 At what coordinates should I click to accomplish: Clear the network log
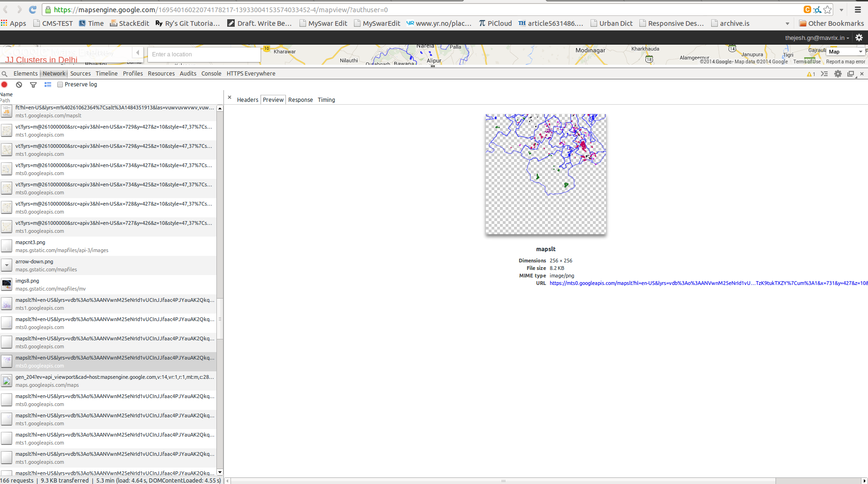point(19,85)
